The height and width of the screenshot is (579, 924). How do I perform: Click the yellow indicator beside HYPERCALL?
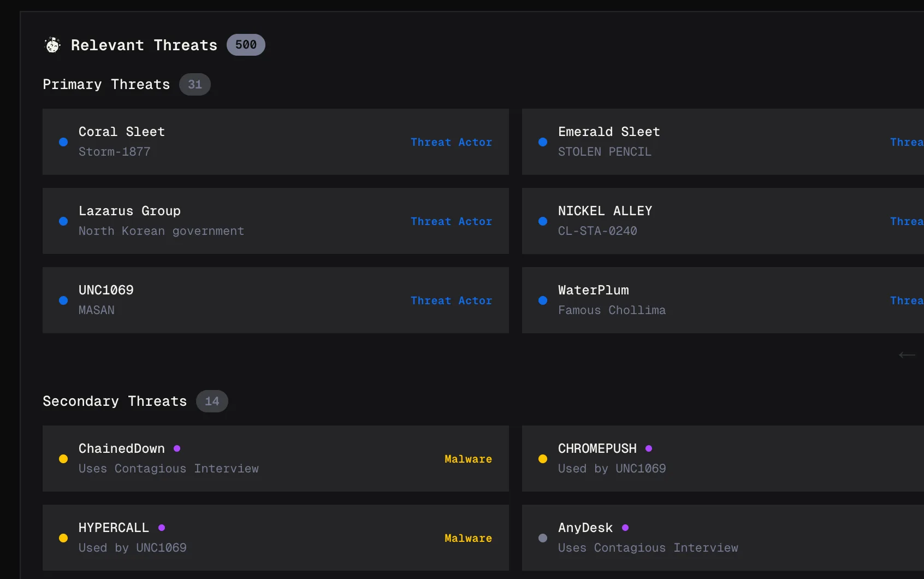(x=63, y=538)
